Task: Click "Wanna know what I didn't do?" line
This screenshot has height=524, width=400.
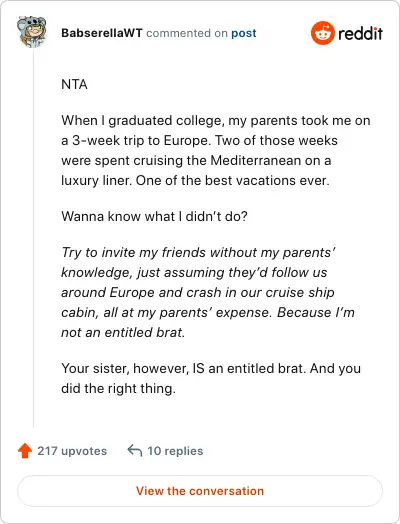Action: tap(154, 216)
